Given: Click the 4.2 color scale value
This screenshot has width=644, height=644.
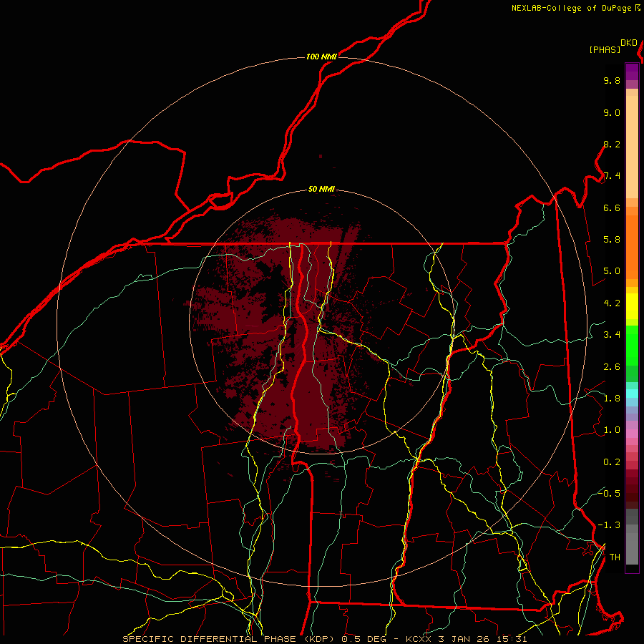Looking at the screenshot, I should point(612,303).
